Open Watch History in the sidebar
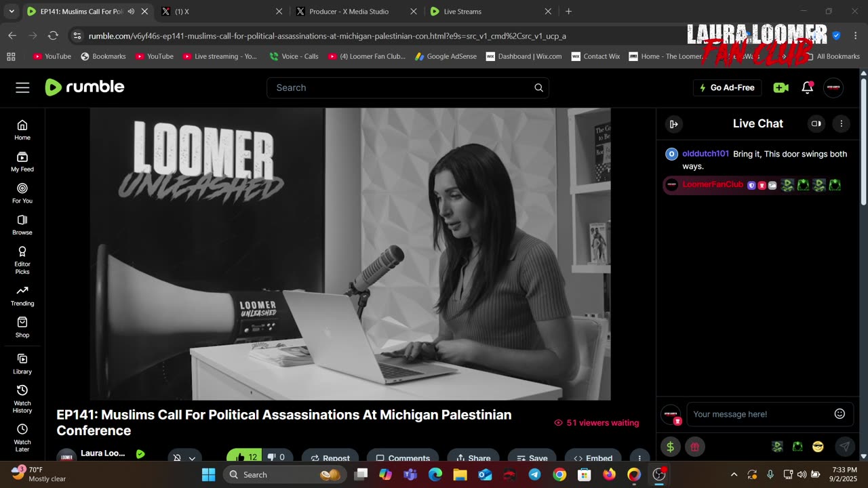Image resolution: width=868 pixels, height=488 pixels. (x=22, y=399)
